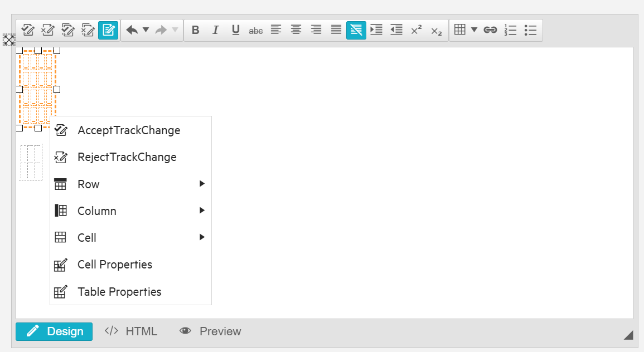
Task: Toggle the highlighted track changes mode off
Action: pos(108,30)
